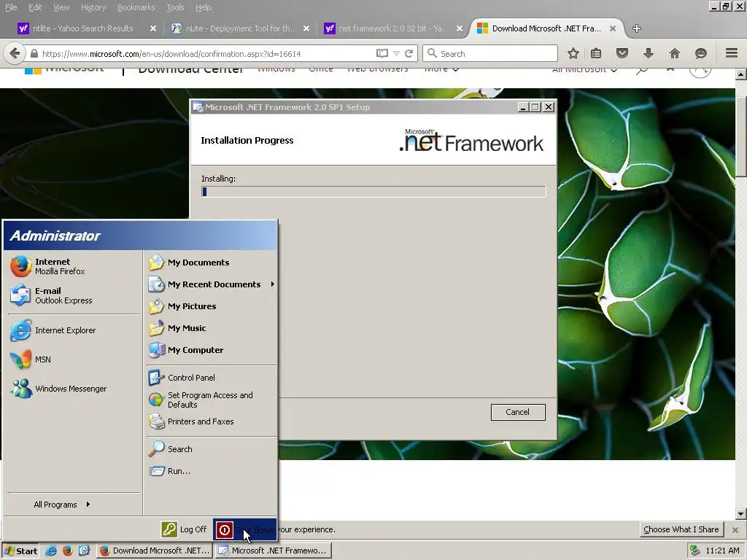Open the Tools menu
The image size is (747, 560).
pyautogui.click(x=175, y=7)
